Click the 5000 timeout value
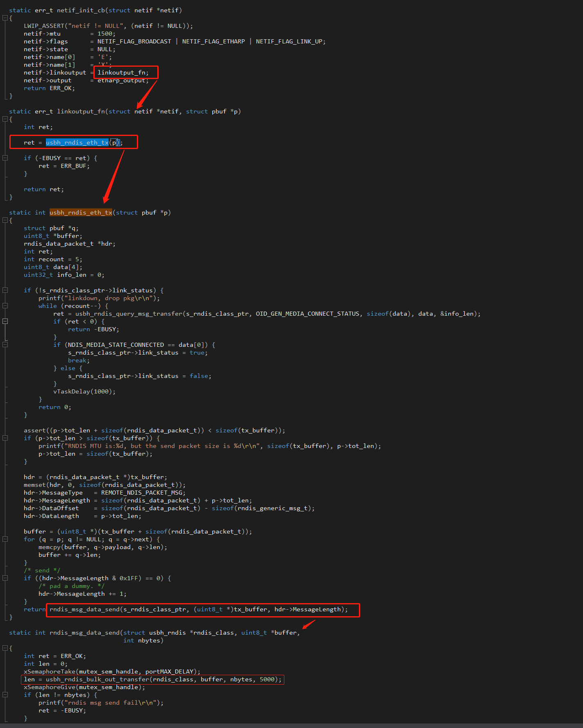The height and width of the screenshot is (728, 583). tap(267, 679)
